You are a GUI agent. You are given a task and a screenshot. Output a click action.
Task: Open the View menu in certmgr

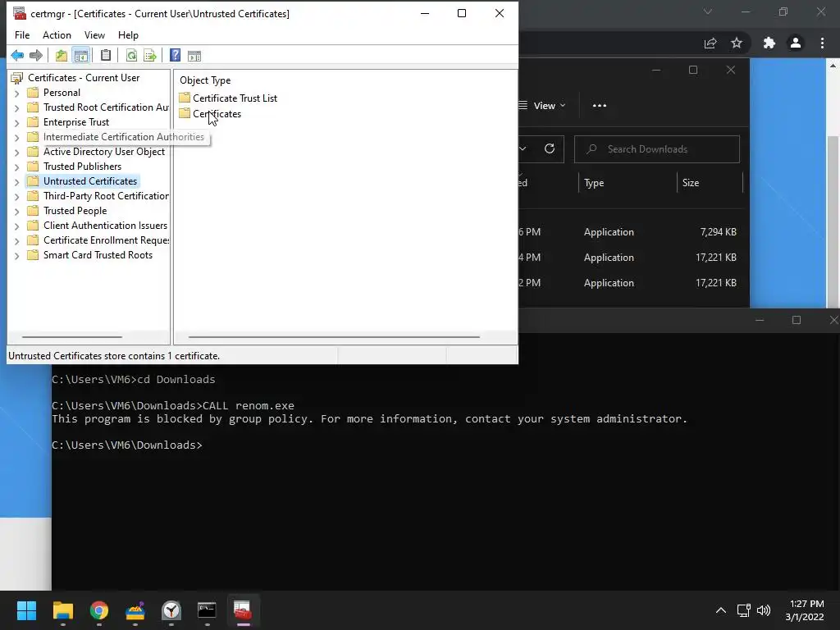[x=94, y=34]
